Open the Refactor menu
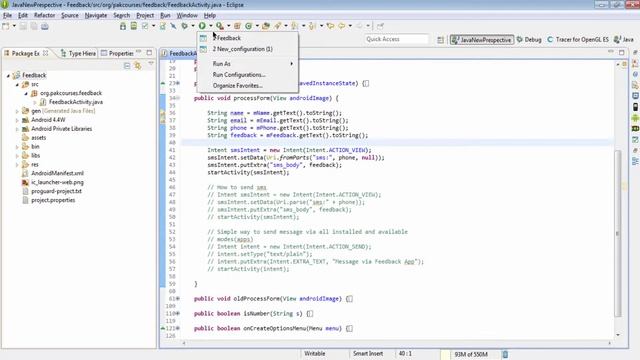 pyautogui.click(x=44, y=16)
